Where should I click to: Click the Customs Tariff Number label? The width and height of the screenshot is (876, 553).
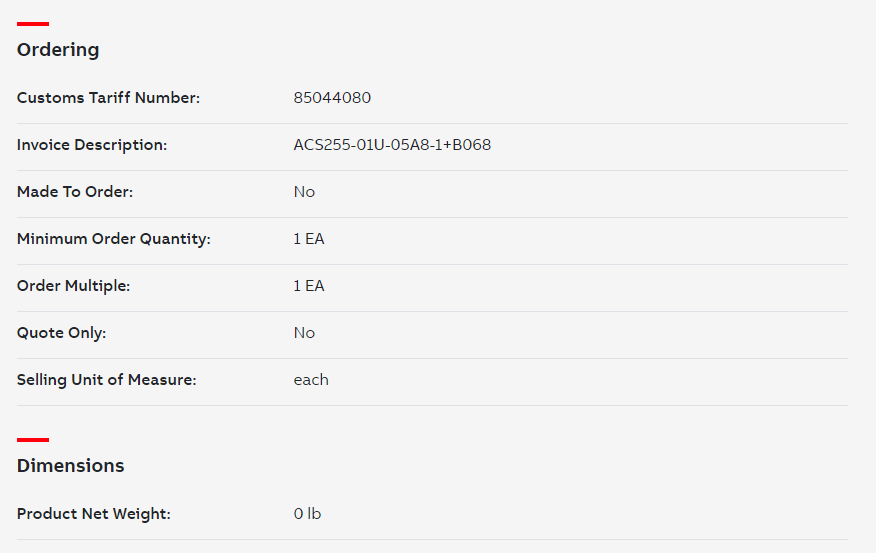tap(108, 98)
